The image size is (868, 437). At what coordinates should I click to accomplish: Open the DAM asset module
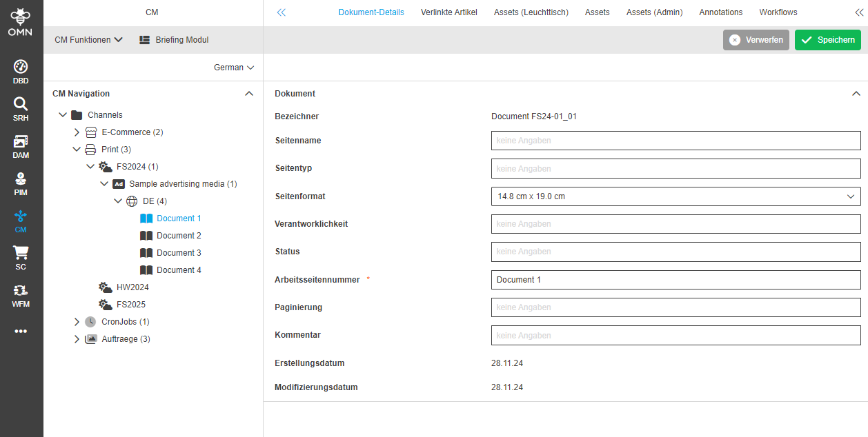pyautogui.click(x=21, y=146)
